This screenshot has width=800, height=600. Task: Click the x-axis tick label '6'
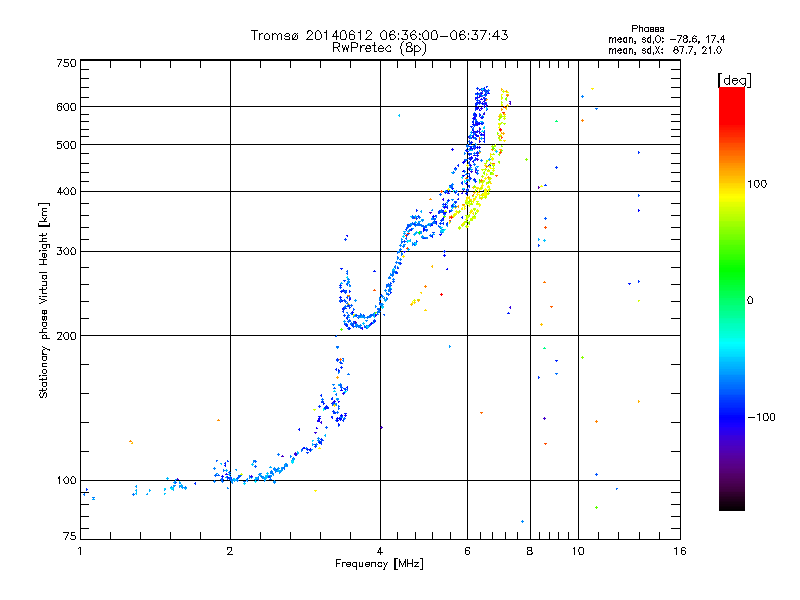467,551
